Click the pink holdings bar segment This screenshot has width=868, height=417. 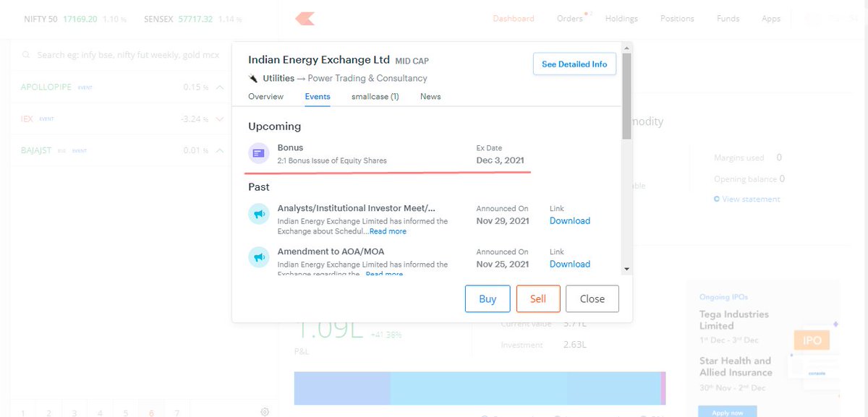coord(663,388)
